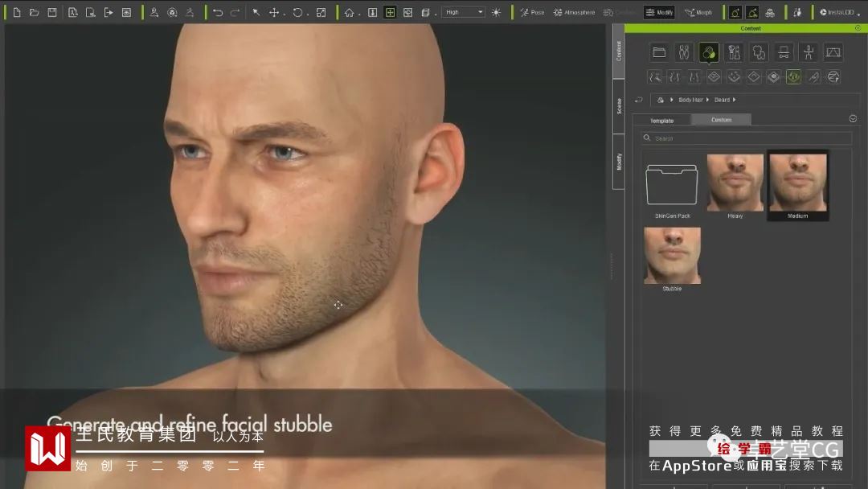The width and height of the screenshot is (868, 489).
Task: Click Body Hair in the breadcrumb path
Action: (x=690, y=100)
